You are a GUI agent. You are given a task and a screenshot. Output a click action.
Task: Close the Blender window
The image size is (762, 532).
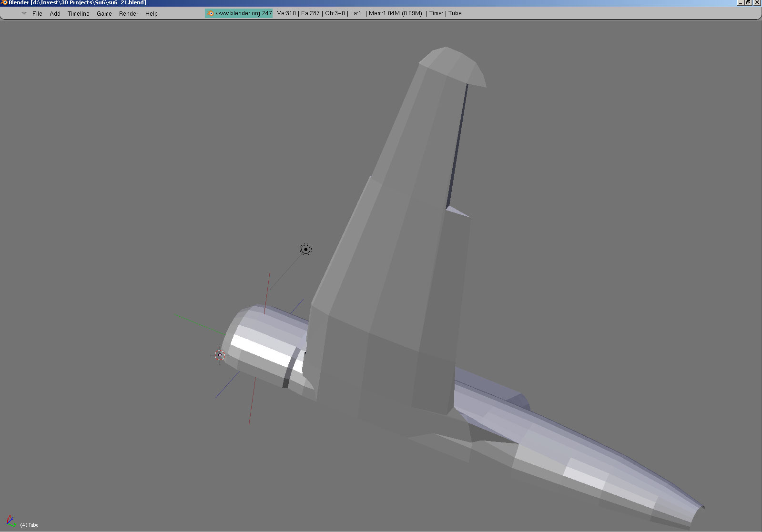757,3
